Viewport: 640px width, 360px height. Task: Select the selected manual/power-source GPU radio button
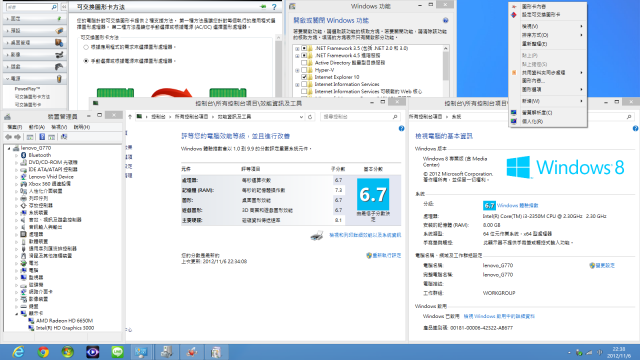(x=86, y=61)
